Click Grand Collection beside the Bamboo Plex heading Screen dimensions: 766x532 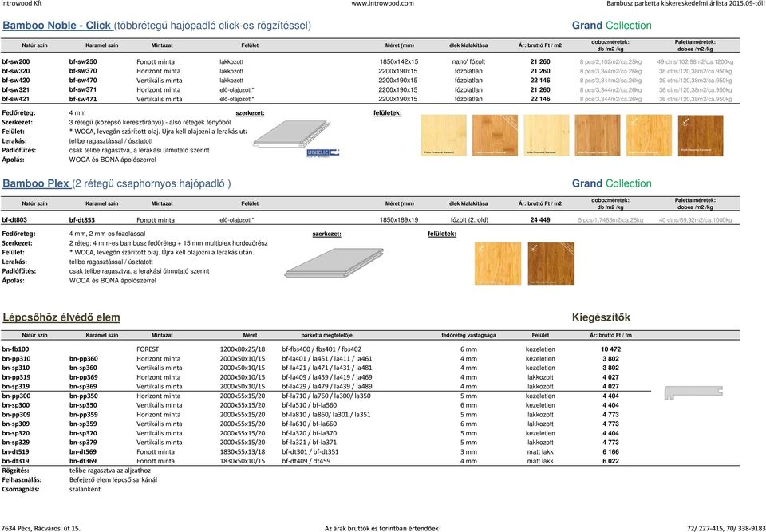(612, 183)
